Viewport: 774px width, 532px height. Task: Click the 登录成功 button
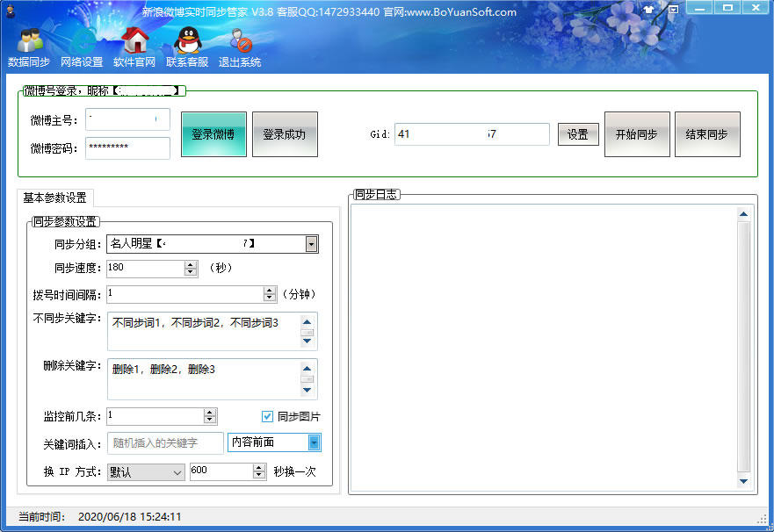(x=285, y=134)
